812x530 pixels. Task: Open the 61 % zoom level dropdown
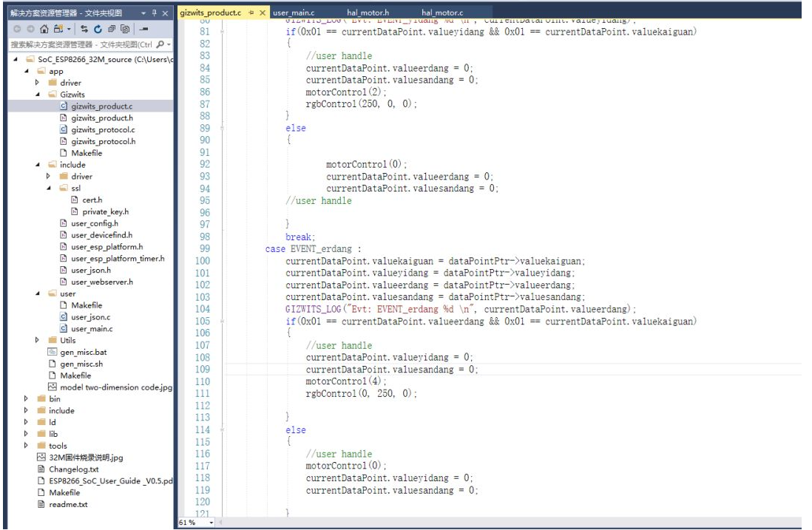tap(212, 523)
